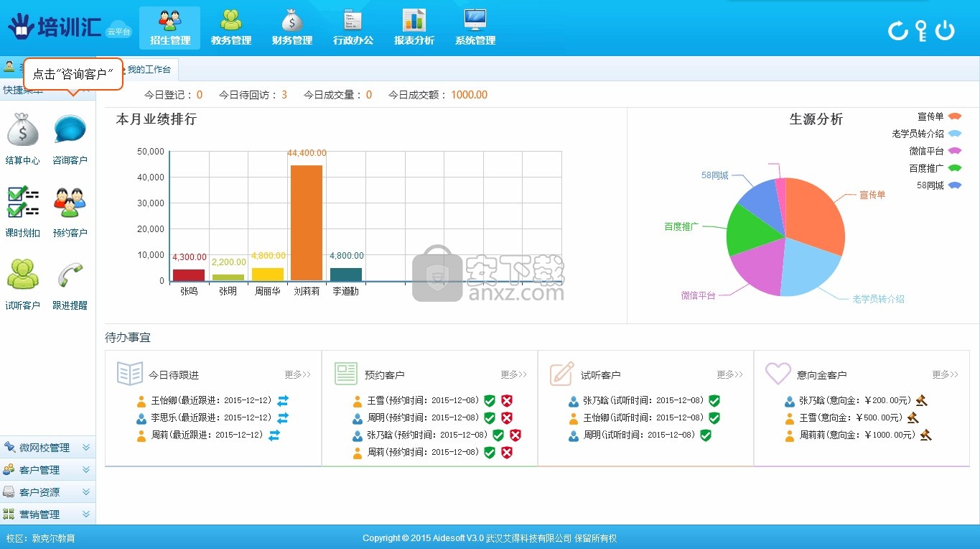980x549 pixels.
Task: Expand the 营销管理 sidebar section
Action: pos(47,515)
